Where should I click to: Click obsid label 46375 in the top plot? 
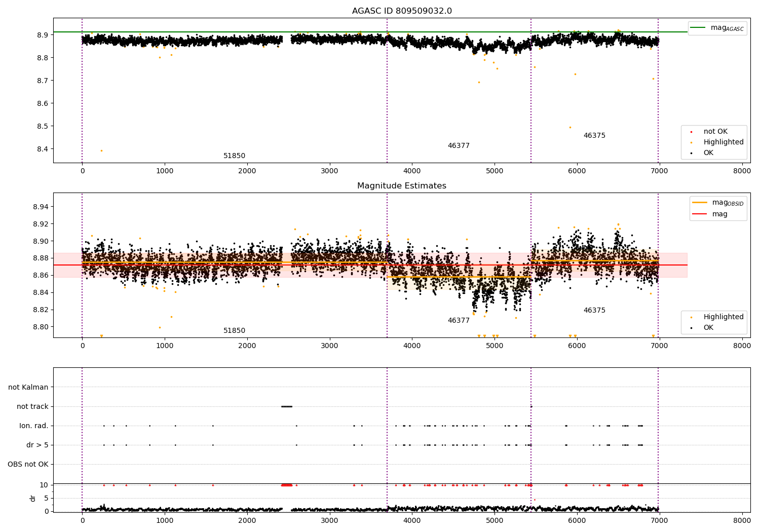(x=594, y=136)
